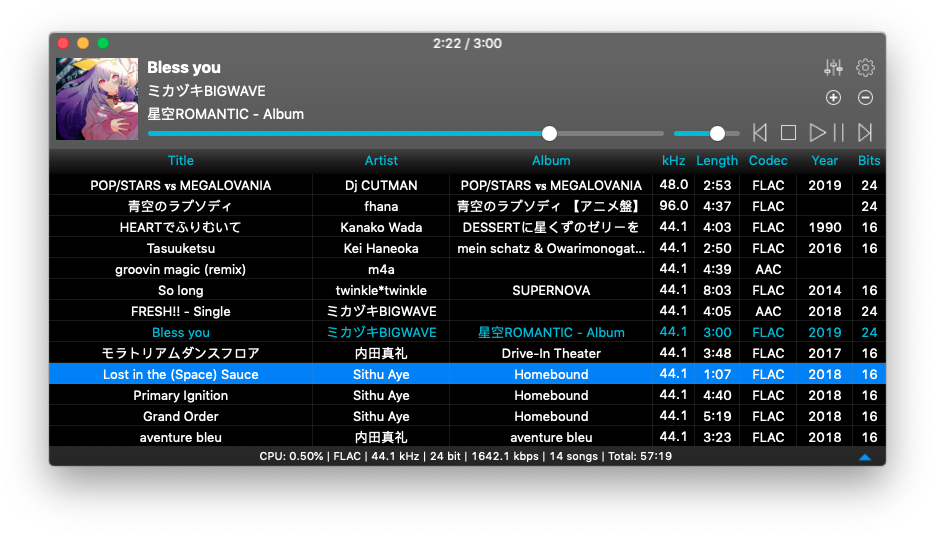Collapse playlist with blue triangle in status bar

tap(865, 457)
